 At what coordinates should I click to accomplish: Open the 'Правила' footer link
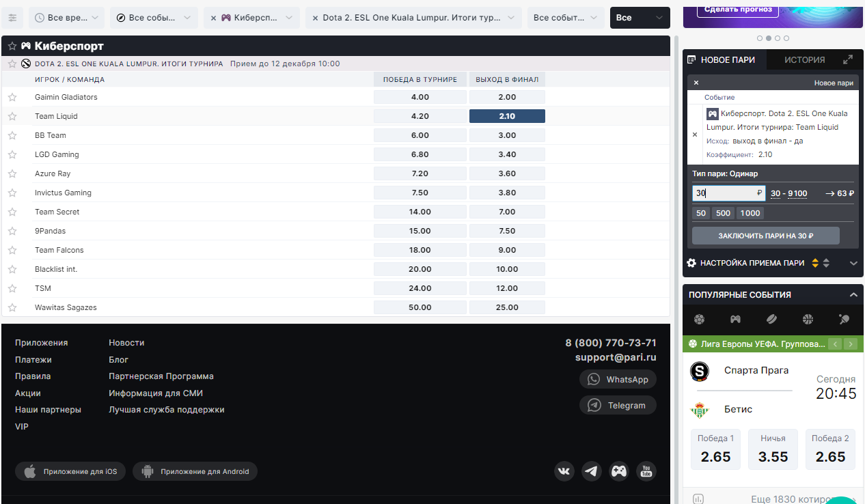(x=33, y=376)
